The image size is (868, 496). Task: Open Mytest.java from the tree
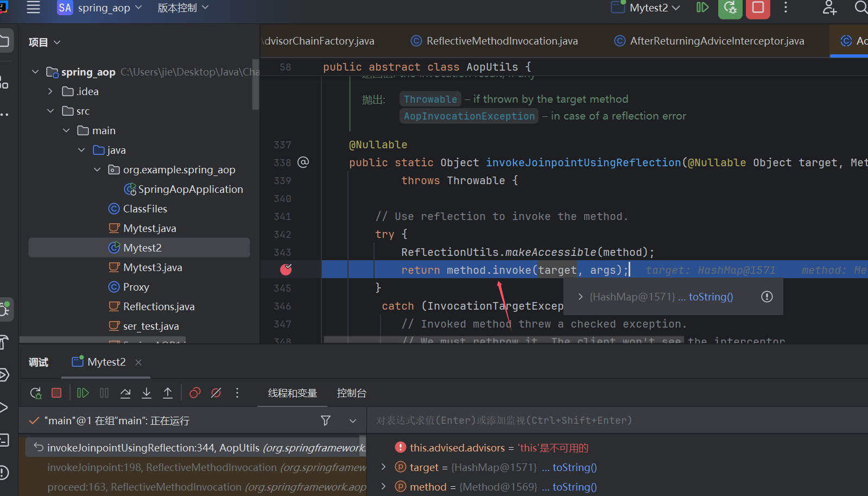click(x=142, y=228)
